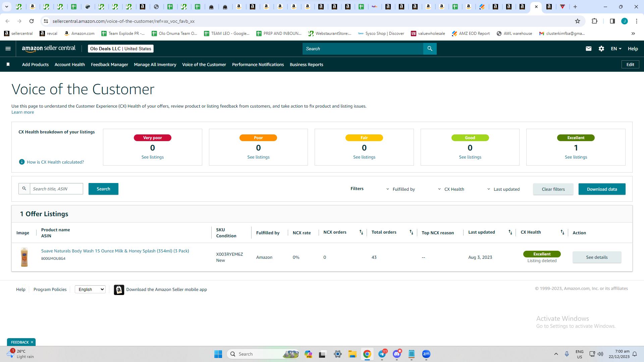Open the new tab plus button
This screenshot has width=644, height=362.
[x=575, y=7]
